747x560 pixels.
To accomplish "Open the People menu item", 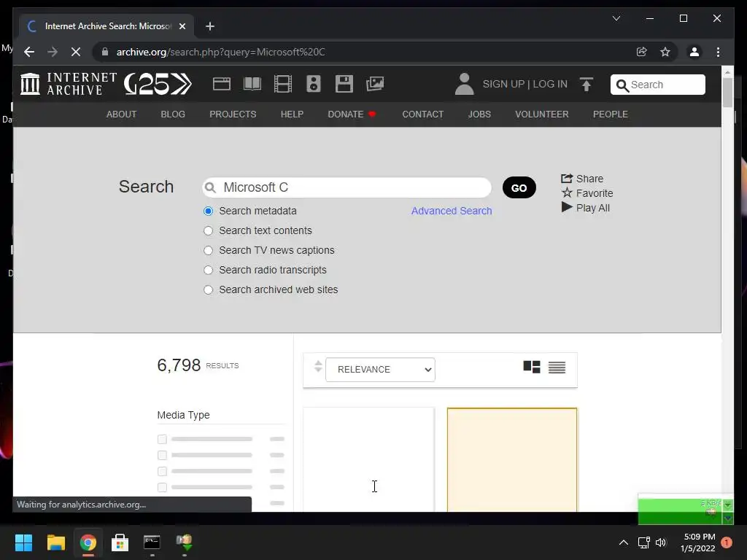I will 611,114.
